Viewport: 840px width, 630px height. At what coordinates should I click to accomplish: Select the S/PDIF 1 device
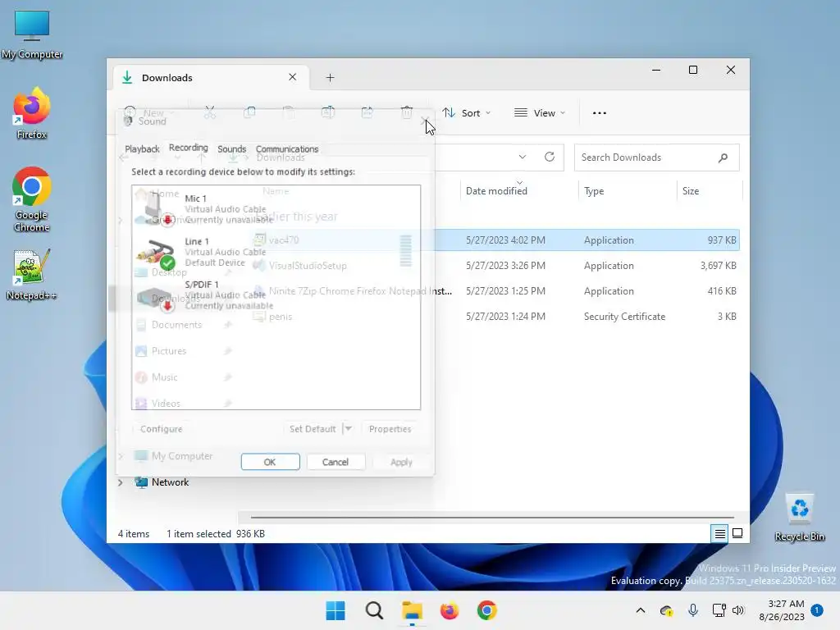276,294
